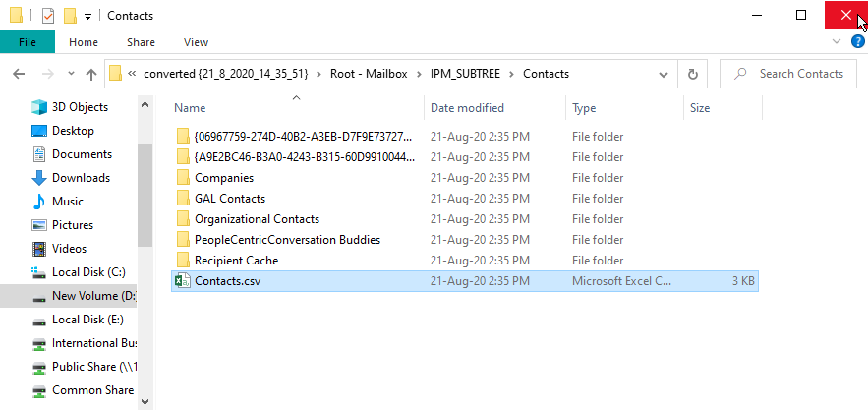Image resolution: width=868 pixels, height=410 pixels.
Task: Select the Organizational Contacts folder
Action: [x=257, y=219]
